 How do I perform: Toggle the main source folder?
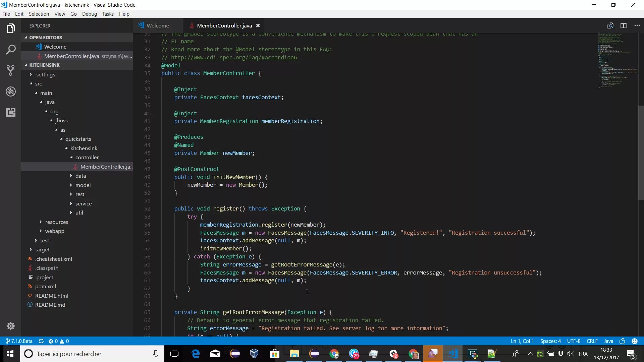[46, 93]
